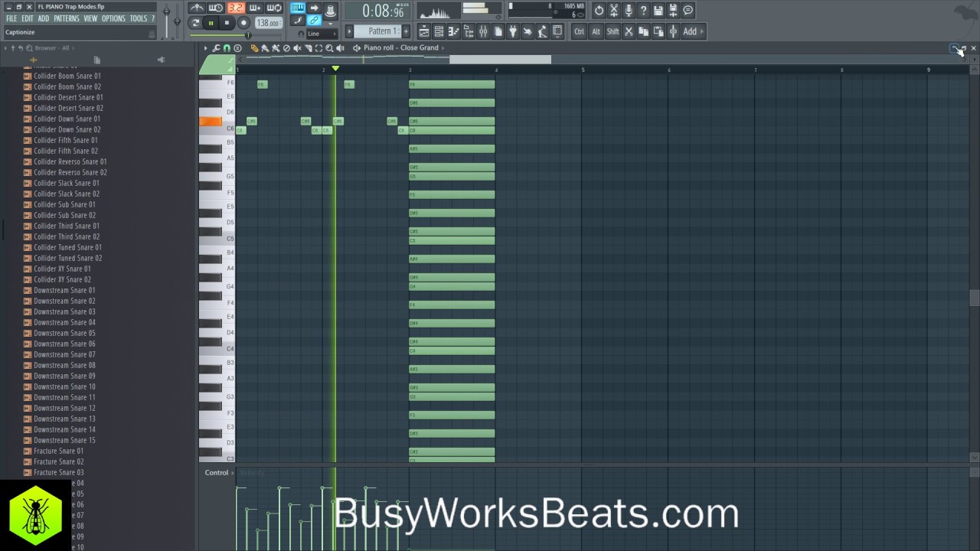Open the Mixer window
Viewport: 980px width, 551px height.
(x=483, y=31)
